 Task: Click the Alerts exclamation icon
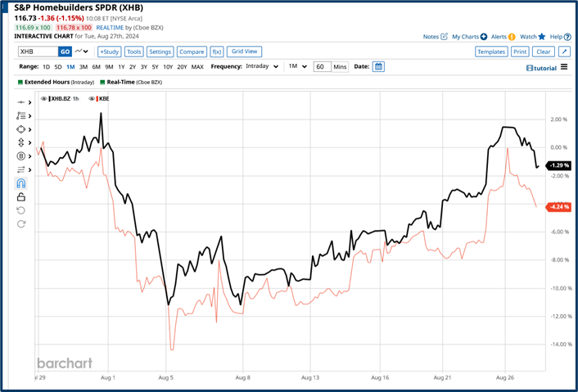(x=512, y=37)
